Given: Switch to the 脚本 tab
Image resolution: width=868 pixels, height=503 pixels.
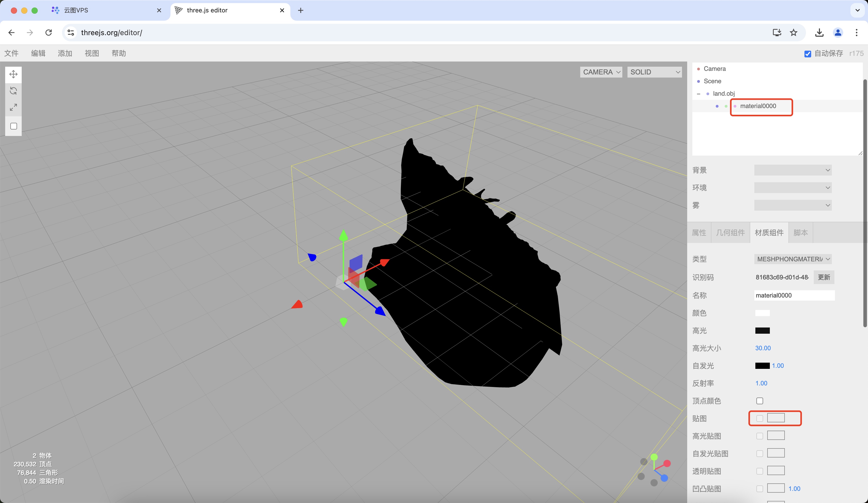Looking at the screenshot, I should pos(801,233).
